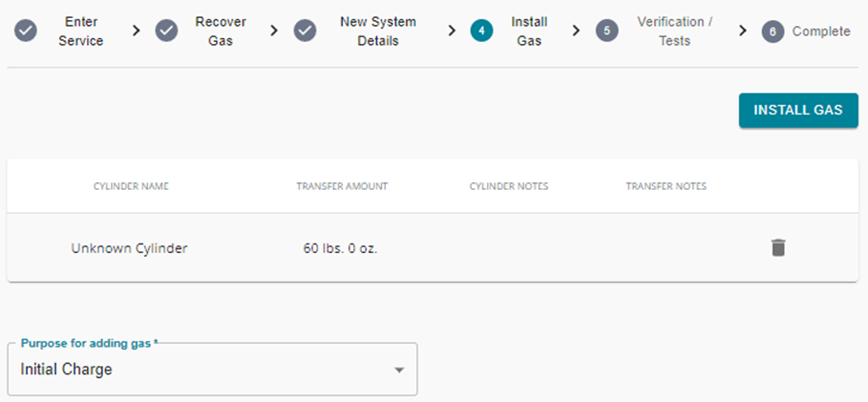Viewport: 868px width, 402px height.
Task: Go to the Verification / Tests step
Action: (674, 31)
